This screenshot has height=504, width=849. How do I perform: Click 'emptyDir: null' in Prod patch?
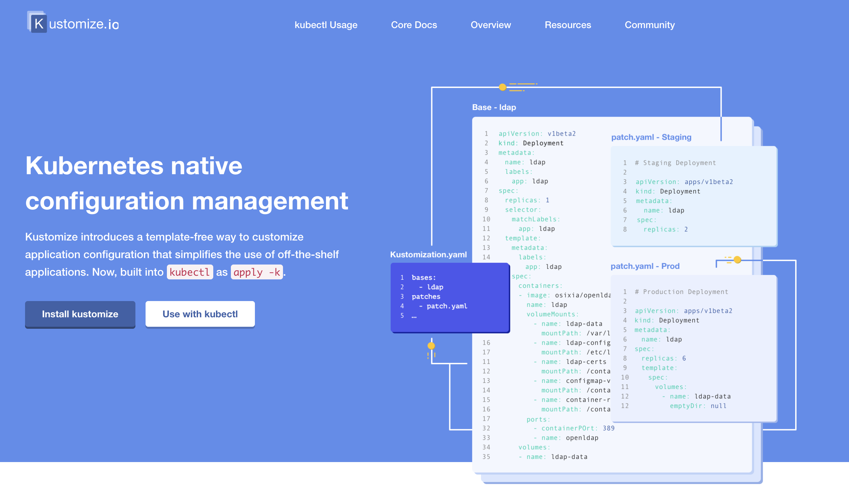pyautogui.click(x=698, y=406)
